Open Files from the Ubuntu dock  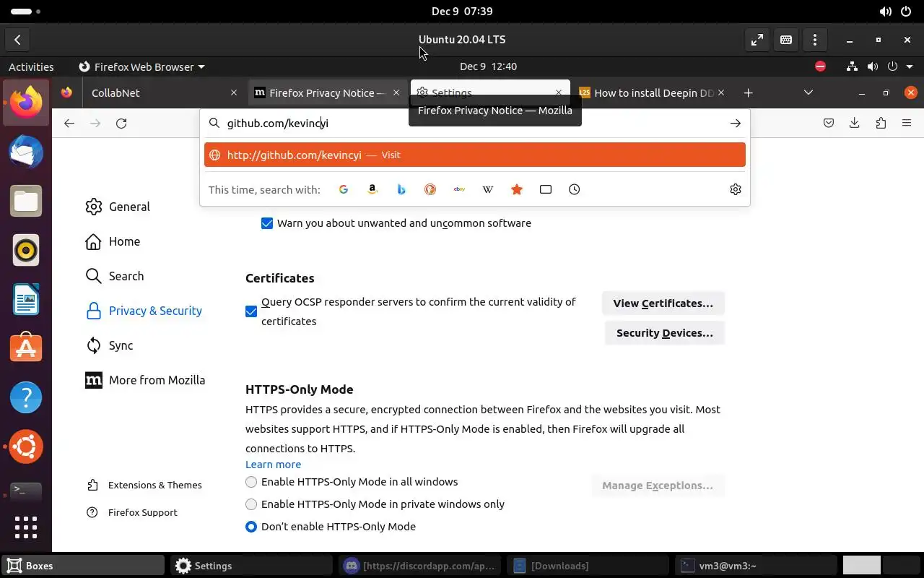(26, 202)
